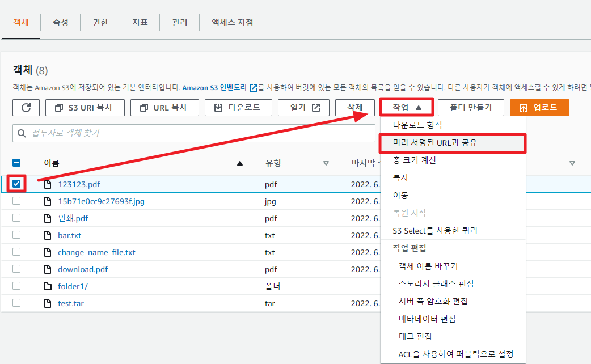Open the download.pdf object link
591x364 pixels.
83,269
